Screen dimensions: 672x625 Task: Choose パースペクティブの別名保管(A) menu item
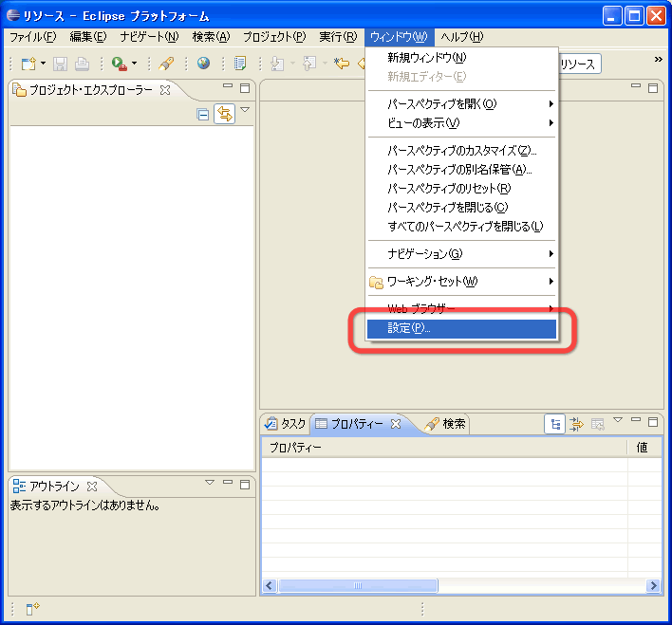462,170
